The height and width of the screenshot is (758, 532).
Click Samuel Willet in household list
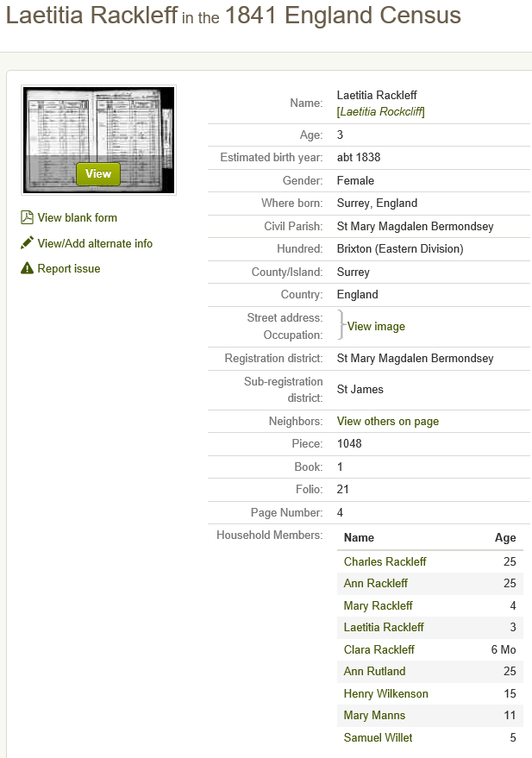click(379, 737)
